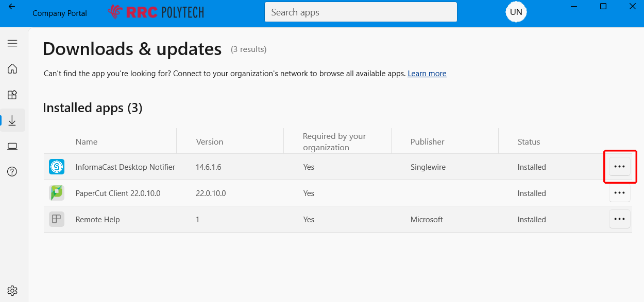Select the Name column header
The height and width of the screenshot is (302, 644).
(x=87, y=141)
